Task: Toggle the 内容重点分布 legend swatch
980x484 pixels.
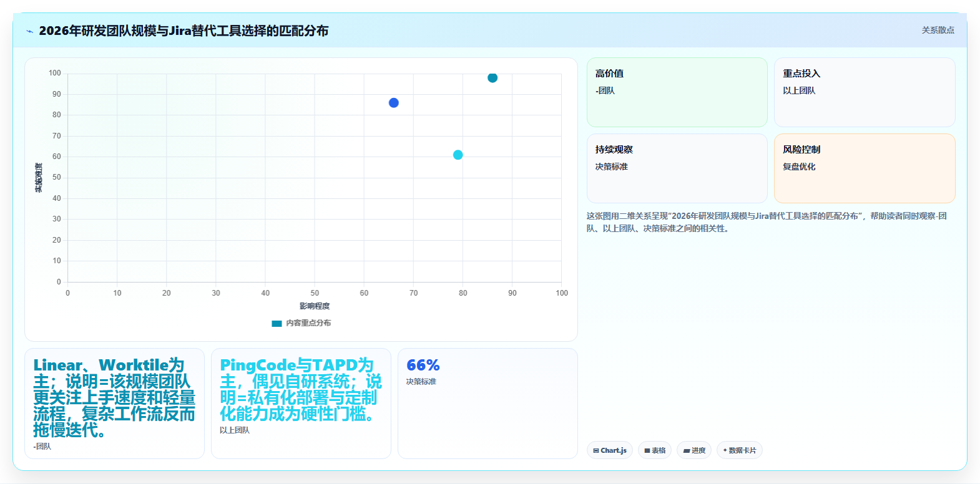Action: (x=277, y=323)
